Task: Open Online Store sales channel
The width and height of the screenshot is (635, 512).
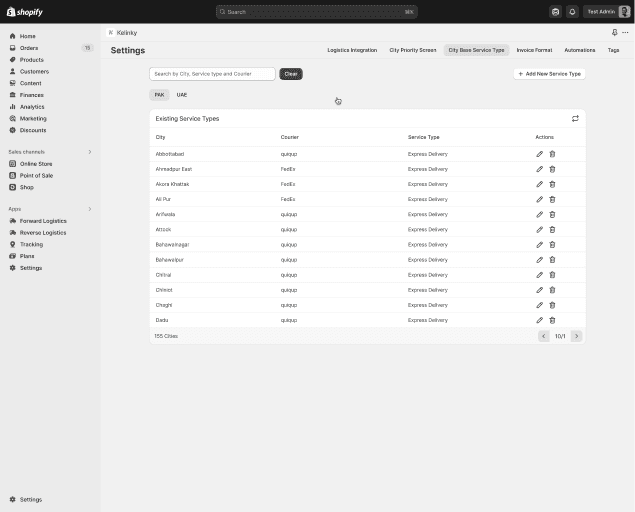Action: coord(36,164)
